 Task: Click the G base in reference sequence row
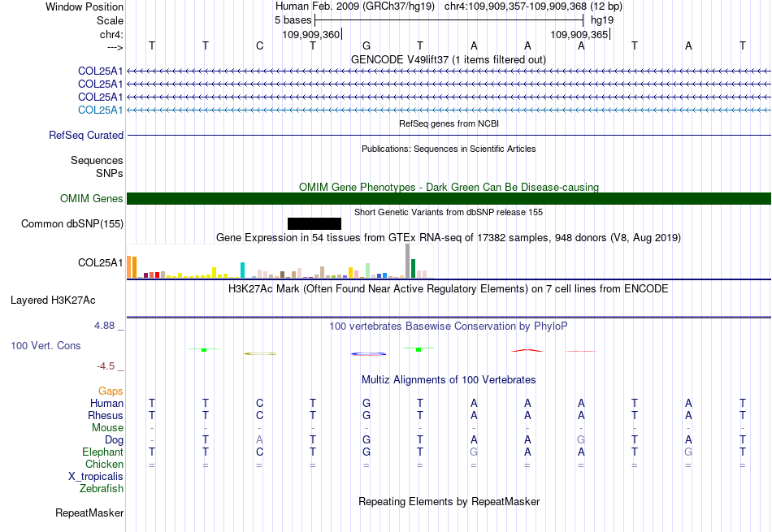[x=366, y=45]
